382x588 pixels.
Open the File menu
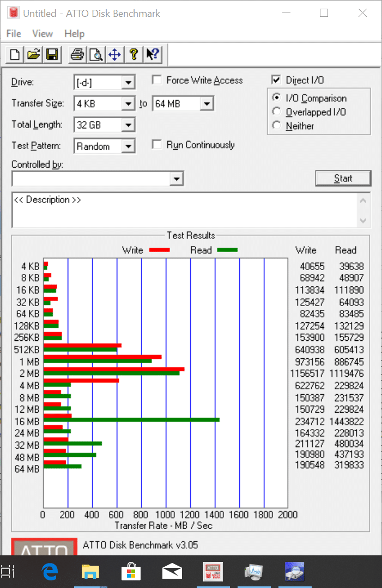pyautogui.click(x=14, y=34)
